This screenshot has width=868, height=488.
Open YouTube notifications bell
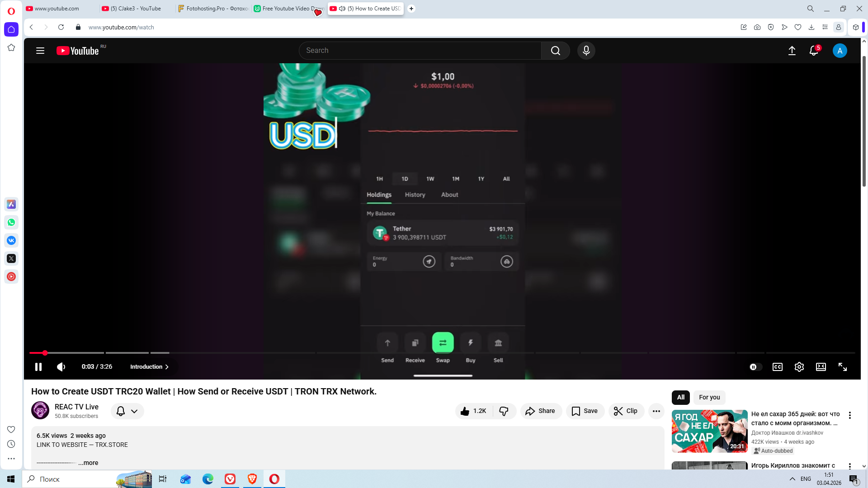coord(814,51)
